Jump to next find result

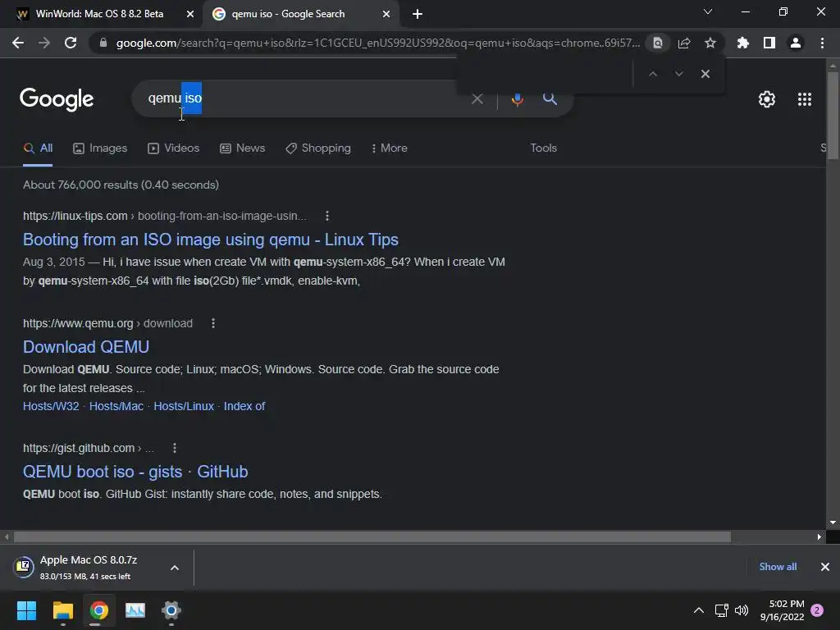(678, 73)
